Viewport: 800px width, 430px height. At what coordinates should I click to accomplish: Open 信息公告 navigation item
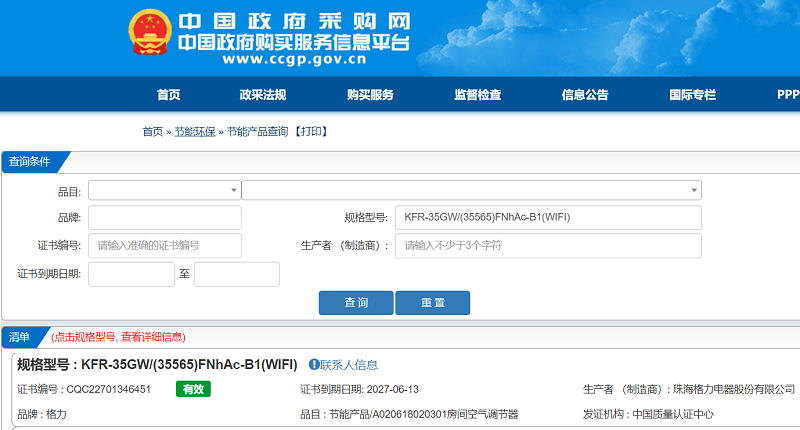(x=585, y=95)
